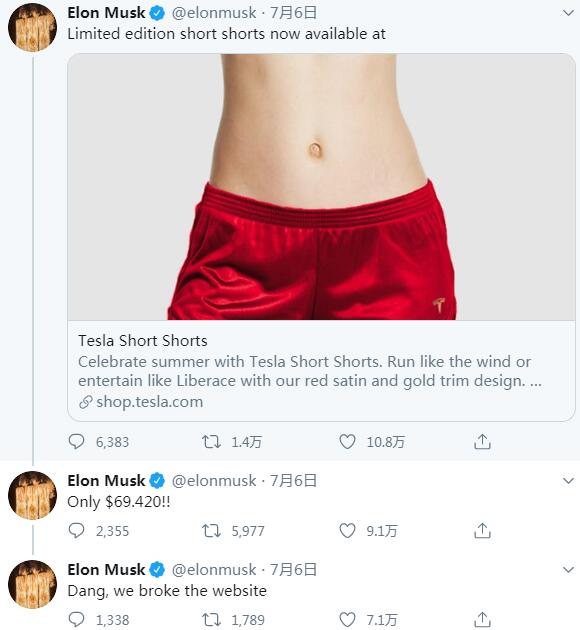This screenshot has height=630, width=580.
Task: Reply to the Only $69.420 tweet
Action: 76,531
